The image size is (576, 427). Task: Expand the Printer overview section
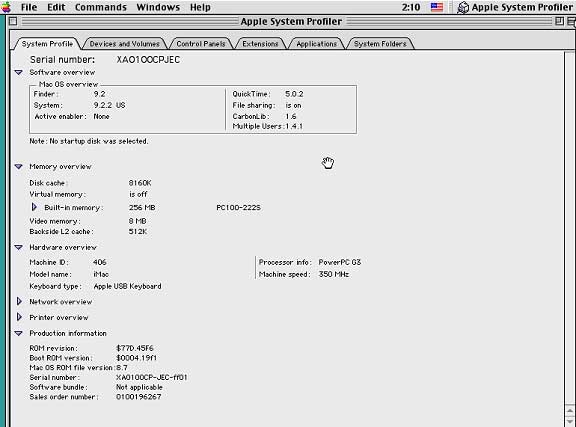(x=19, y=317)
